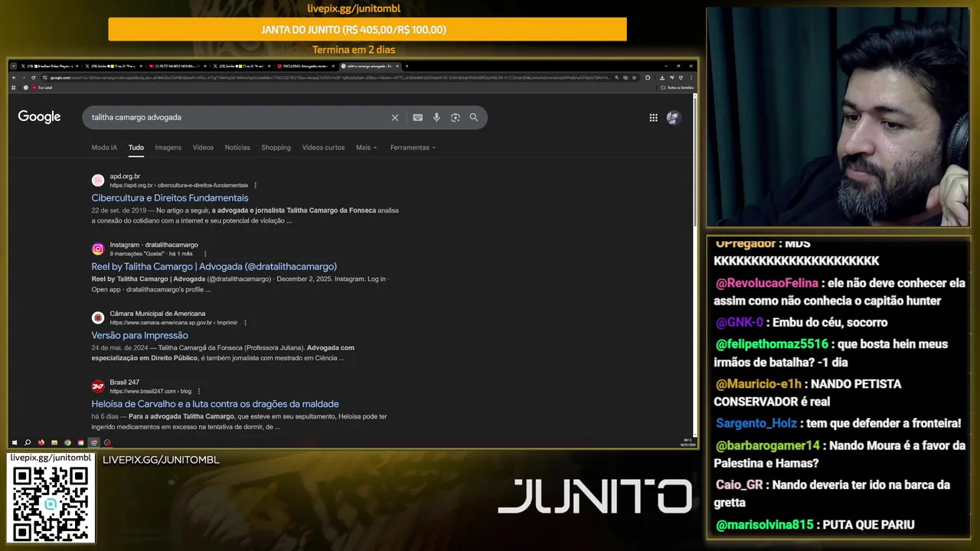The width and height of the screenshot is (980, 551).
Task: Switch to the Notícias tab
Action: 237,147
